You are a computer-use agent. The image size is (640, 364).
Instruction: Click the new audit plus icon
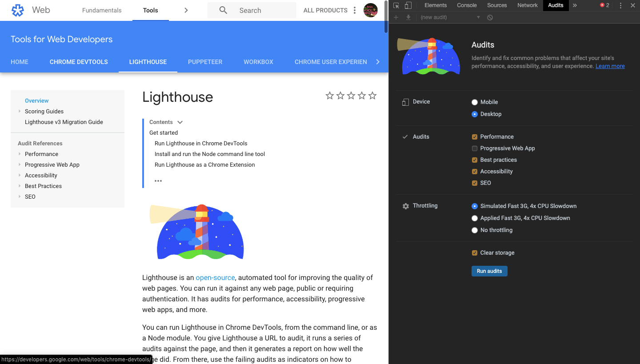(396, 17)
